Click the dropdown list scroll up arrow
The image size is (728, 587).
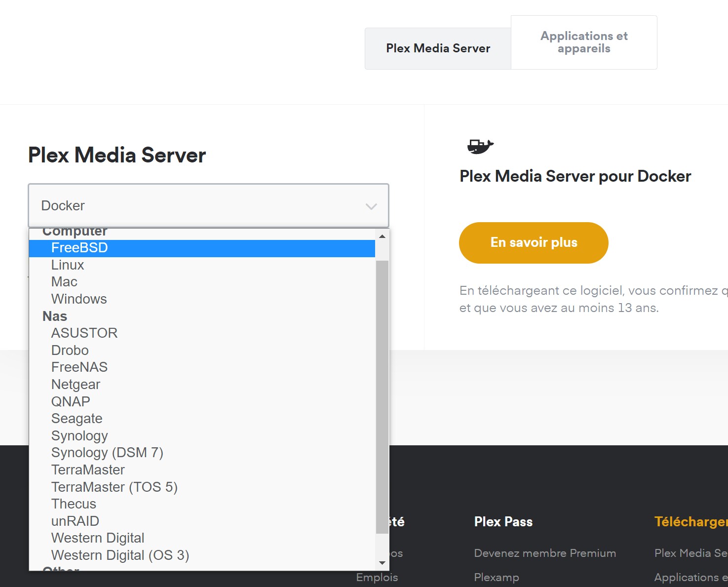point(382,236)
